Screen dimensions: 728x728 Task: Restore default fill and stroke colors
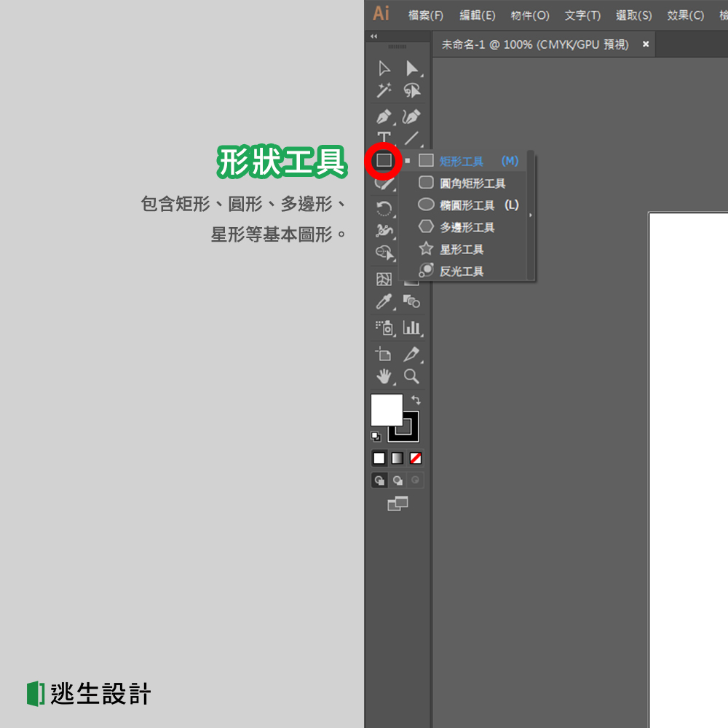pyautogui.click(x=374, y=435)
